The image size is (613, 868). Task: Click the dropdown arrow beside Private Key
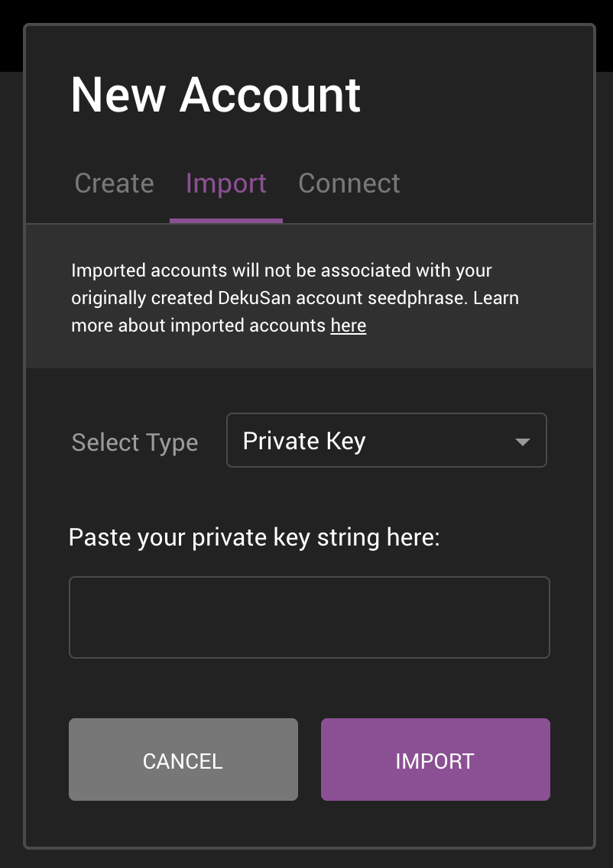pos(523,442)
